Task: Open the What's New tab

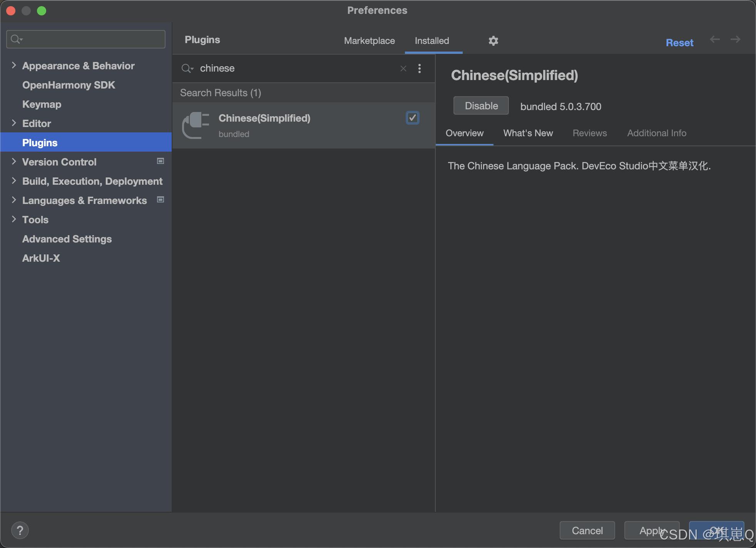Action: (x=528, y=133)
